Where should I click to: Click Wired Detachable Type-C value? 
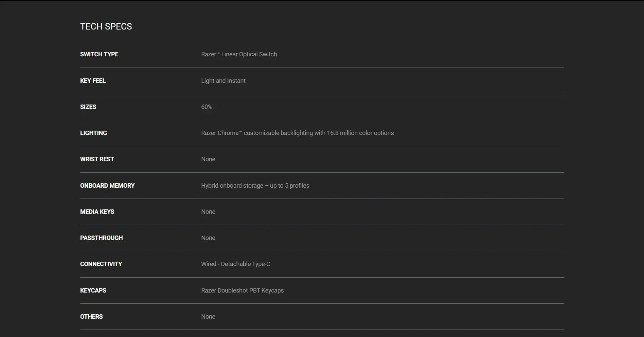coord(235,264)
